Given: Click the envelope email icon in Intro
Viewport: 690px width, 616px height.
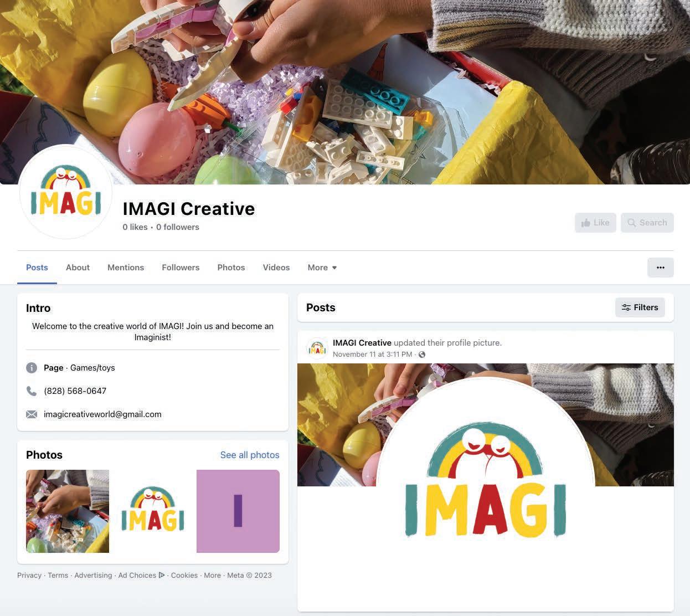Looking at the screenshot, I should click(x=32, y=414).
